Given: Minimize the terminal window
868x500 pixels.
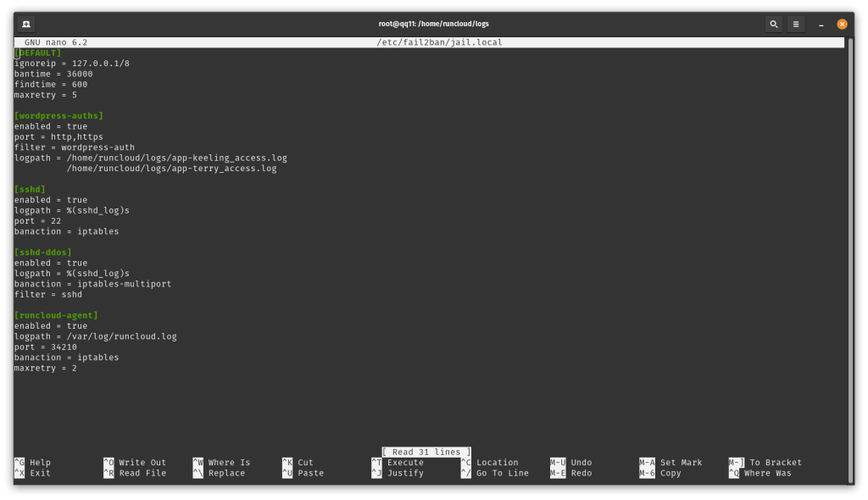Looking at the screenshot, I should [x=819, y=24].
